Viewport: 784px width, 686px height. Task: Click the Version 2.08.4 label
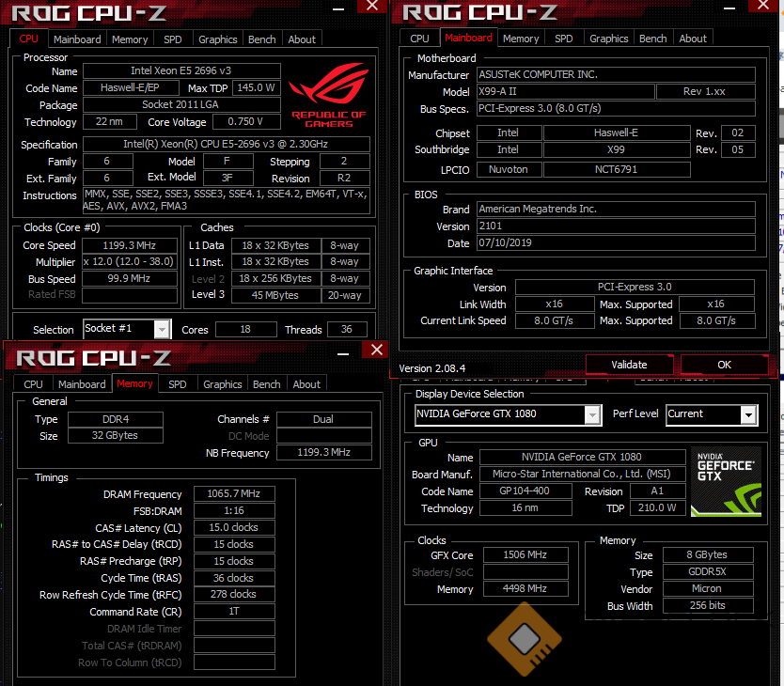pos(432,368)
